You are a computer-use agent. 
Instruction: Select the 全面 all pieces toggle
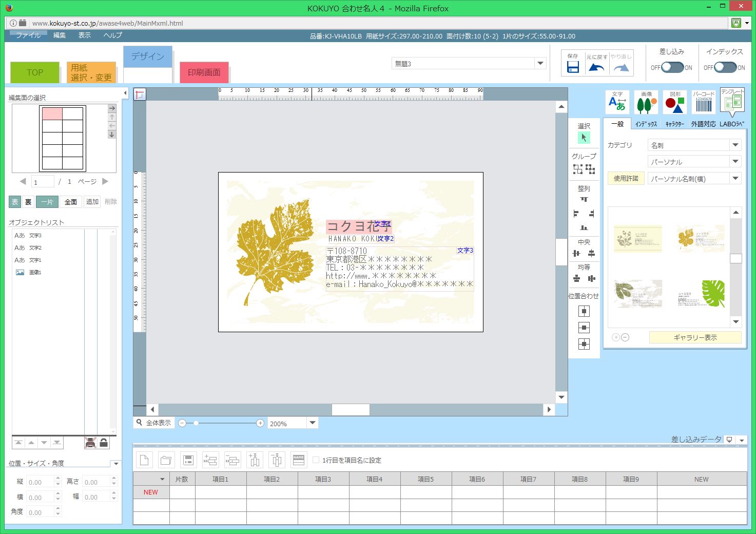click(x=71, y=202)
